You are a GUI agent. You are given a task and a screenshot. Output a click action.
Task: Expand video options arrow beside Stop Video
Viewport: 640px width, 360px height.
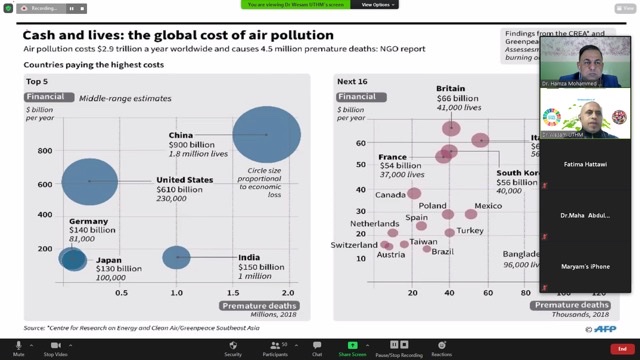(70, 345)
